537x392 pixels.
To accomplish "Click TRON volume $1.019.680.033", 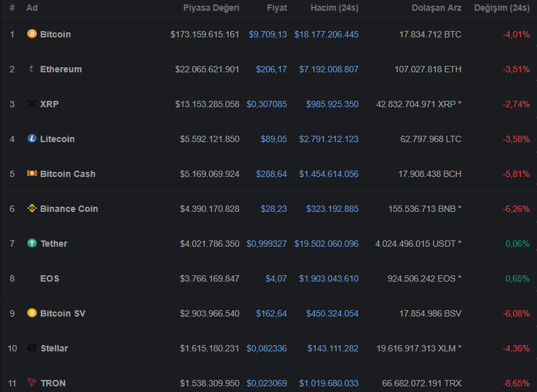I will (x=329, y=383).
